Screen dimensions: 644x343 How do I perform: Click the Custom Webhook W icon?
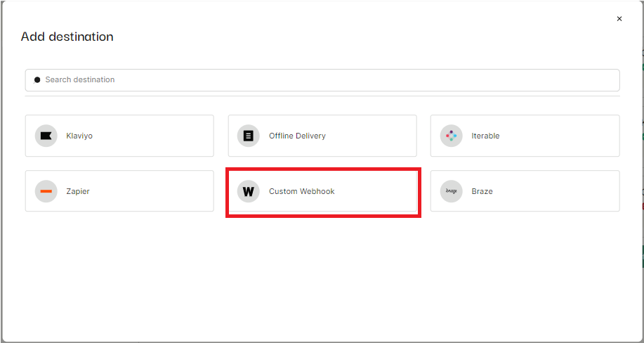tap(249, 191)
